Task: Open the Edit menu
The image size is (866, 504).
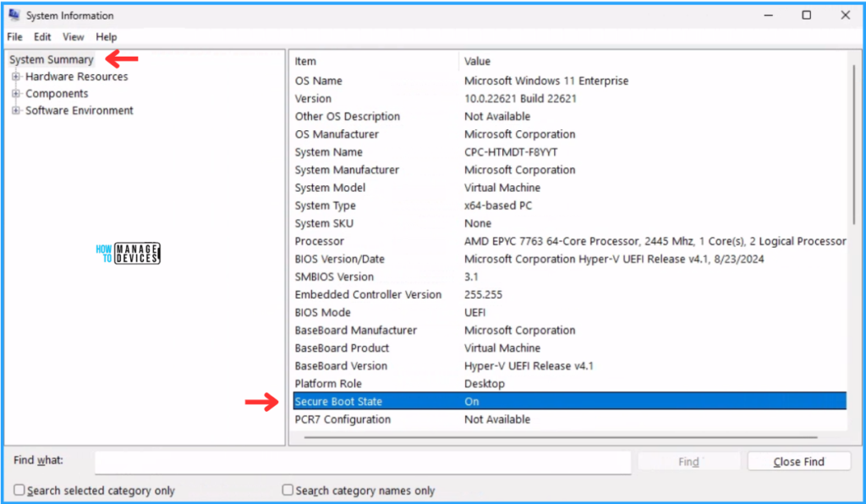Action: pyautogui.click(x=42, y=37)
